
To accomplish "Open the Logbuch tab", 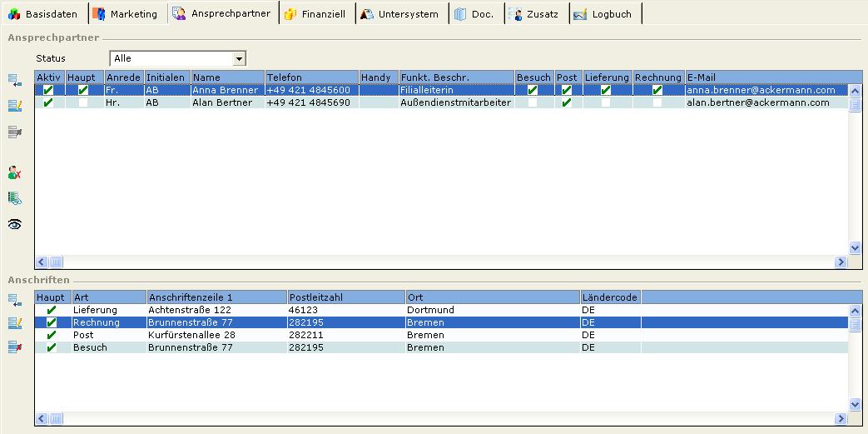I will coord(603,14).
